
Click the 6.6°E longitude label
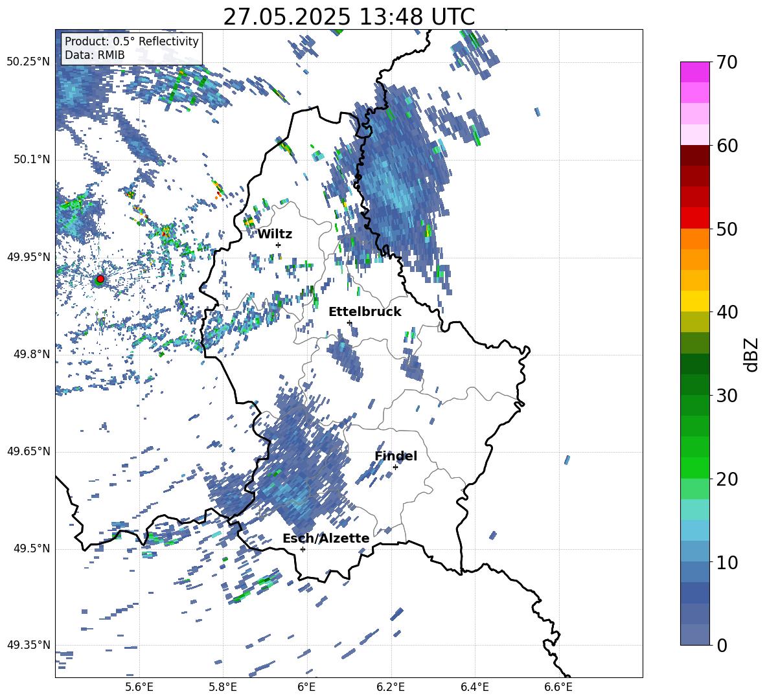click(558, 687)
